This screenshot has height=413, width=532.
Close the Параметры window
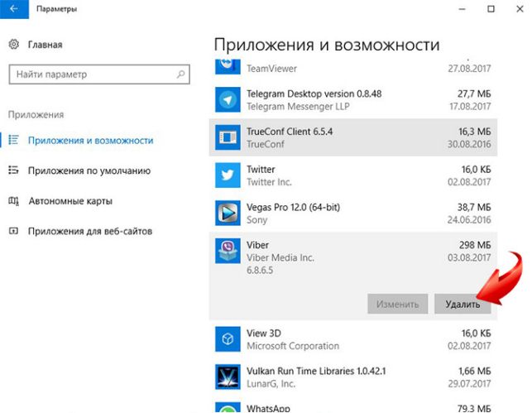pyautogui.click(x=520, y=9)
